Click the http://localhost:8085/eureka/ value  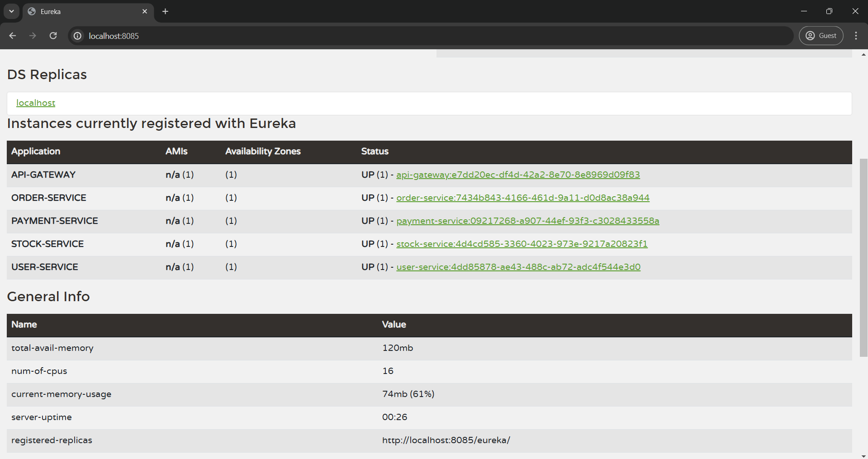[x=446, y=440]
